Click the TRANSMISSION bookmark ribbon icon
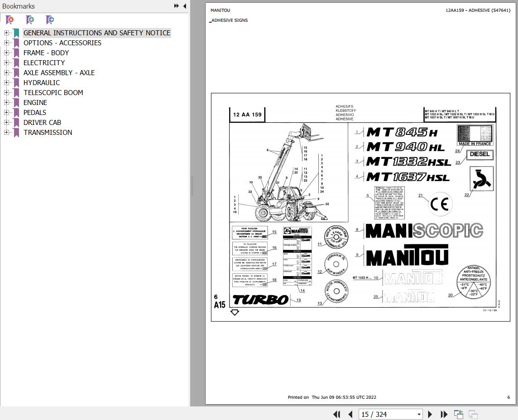The width and height of the screenshot is (518, 420). point(16,133)
